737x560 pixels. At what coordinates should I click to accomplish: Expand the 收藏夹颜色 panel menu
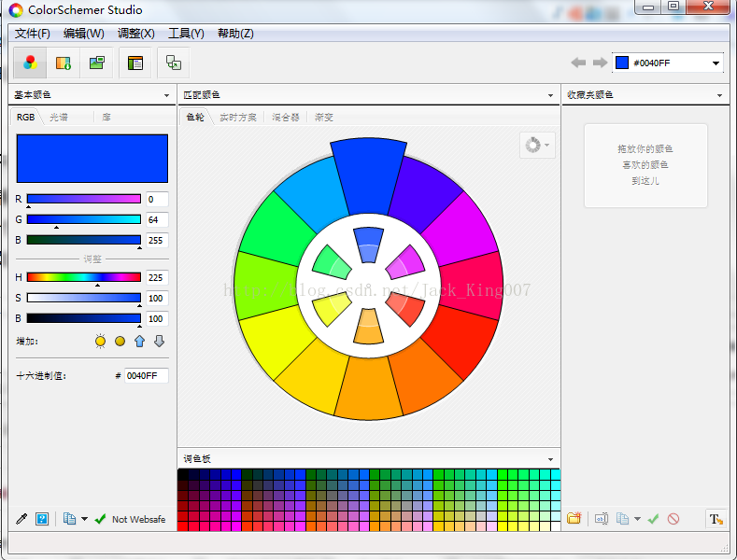[719, 95]
